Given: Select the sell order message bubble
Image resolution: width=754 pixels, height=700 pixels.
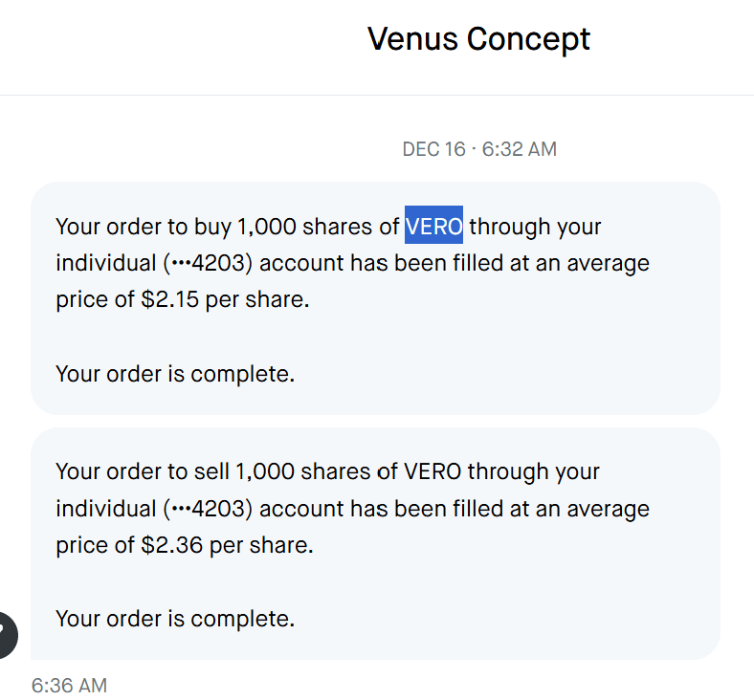Looking at the screenshot, I should pyautogui.click(x=375, y=543).
